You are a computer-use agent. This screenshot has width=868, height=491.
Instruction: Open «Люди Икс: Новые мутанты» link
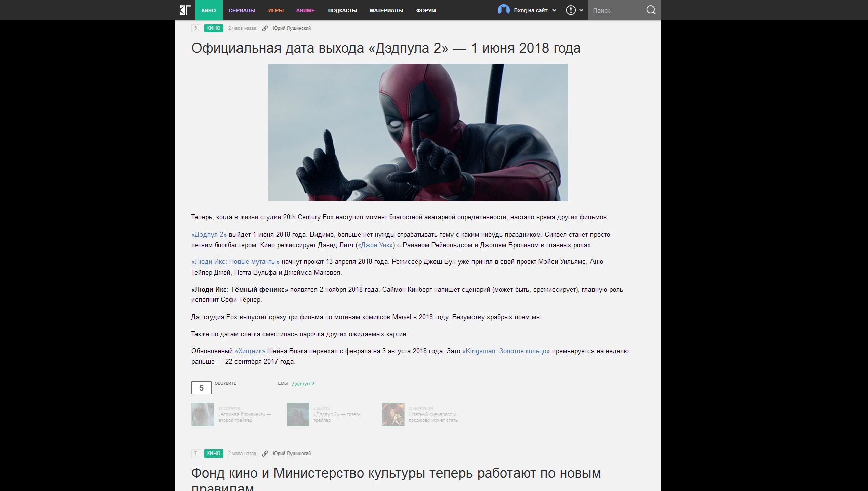pos(235,262)
